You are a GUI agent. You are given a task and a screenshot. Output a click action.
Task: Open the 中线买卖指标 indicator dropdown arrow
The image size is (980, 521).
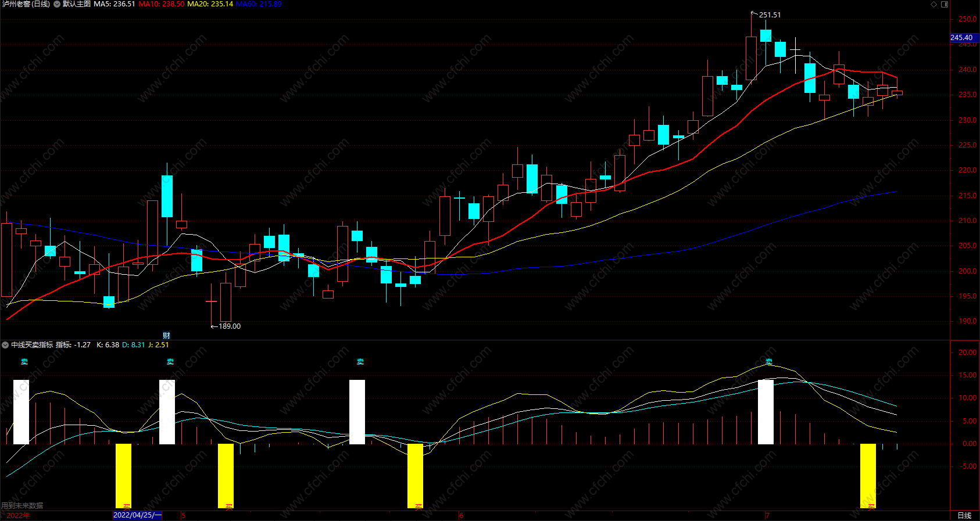(x=5, y=345)
